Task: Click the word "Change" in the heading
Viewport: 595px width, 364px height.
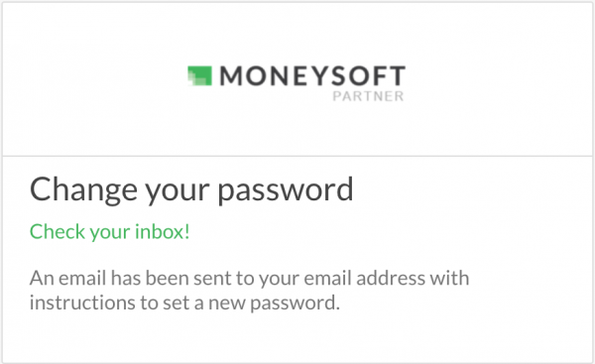Action: [x=83, y=190]
